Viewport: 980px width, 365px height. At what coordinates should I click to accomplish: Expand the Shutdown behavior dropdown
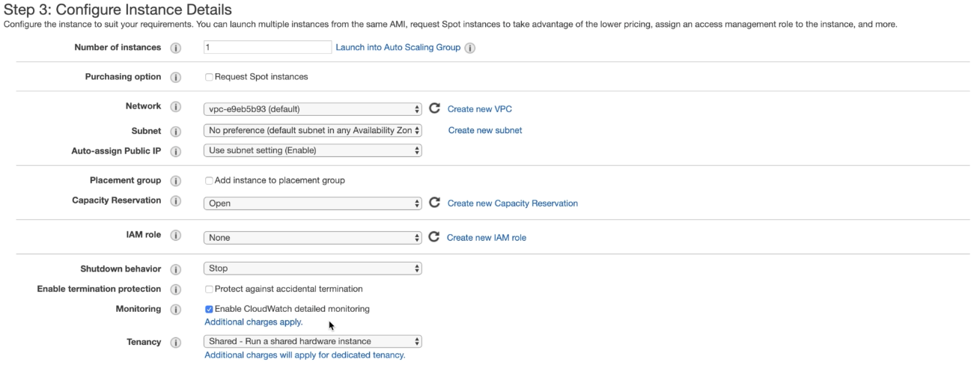tap(313, 268)
